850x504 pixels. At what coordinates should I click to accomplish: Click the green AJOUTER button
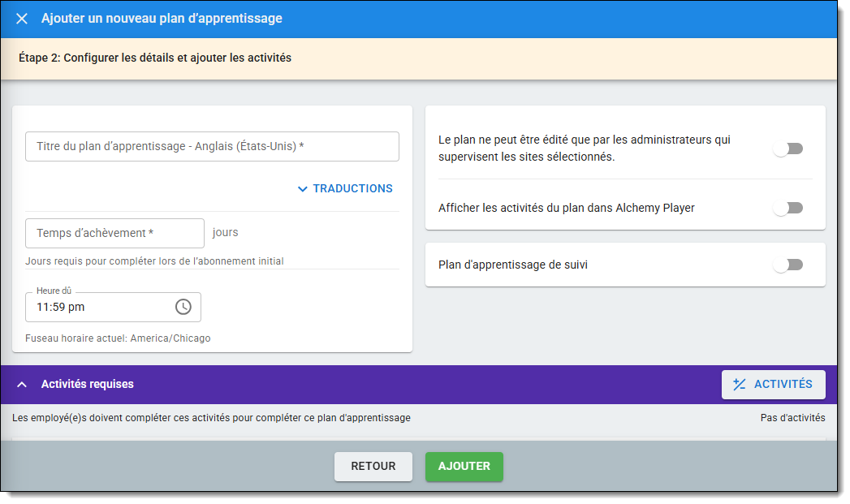pos(464,467)
